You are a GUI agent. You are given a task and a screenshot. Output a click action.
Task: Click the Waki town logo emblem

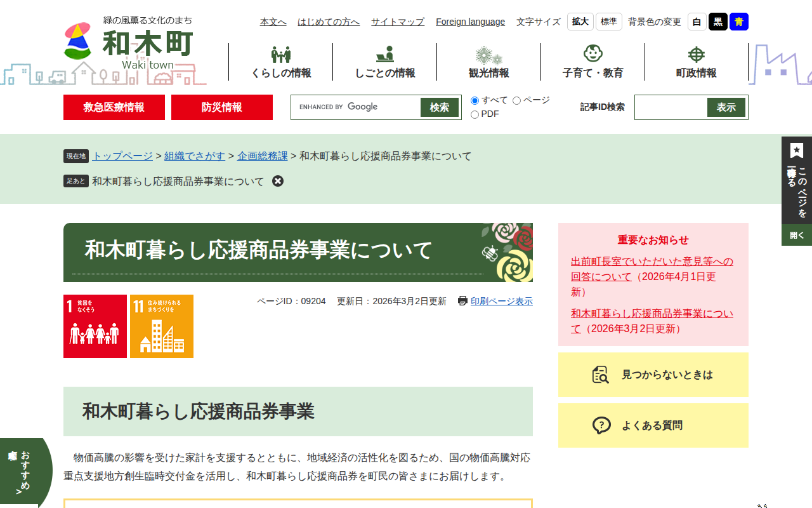[78, 41]
